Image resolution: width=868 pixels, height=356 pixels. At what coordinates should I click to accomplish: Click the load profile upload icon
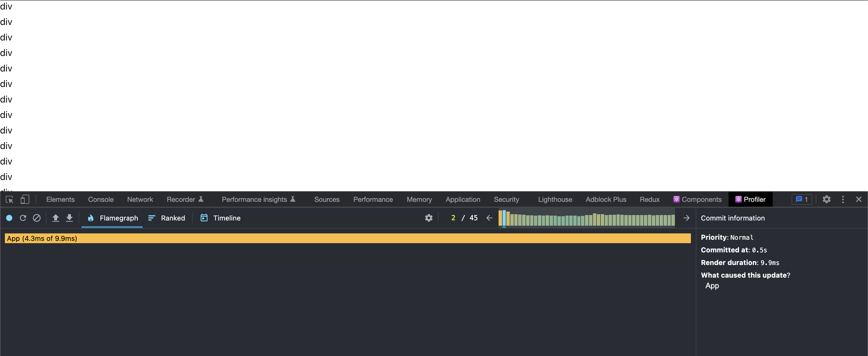pyautogui.click(x=56, y=218)
